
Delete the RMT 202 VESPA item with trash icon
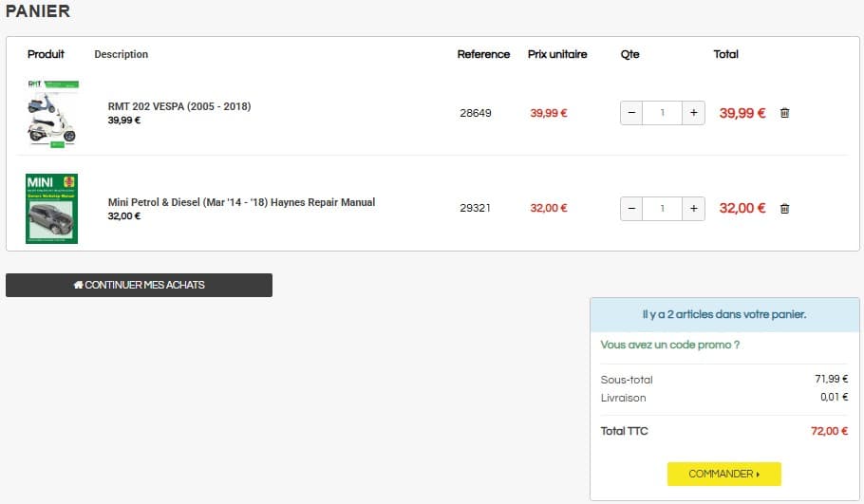[784, 113]
